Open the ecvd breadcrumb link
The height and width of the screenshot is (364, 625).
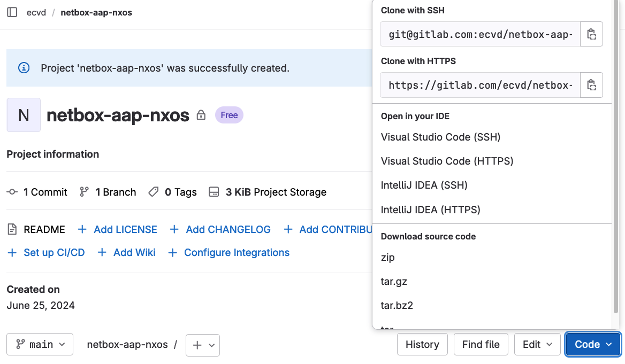[36, 12]
